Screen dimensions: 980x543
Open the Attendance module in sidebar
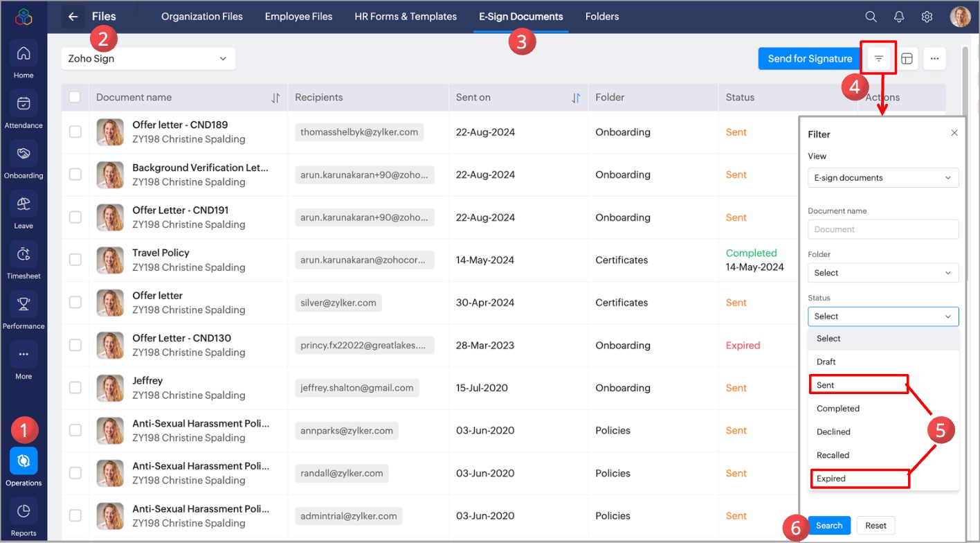coord(24,104)
